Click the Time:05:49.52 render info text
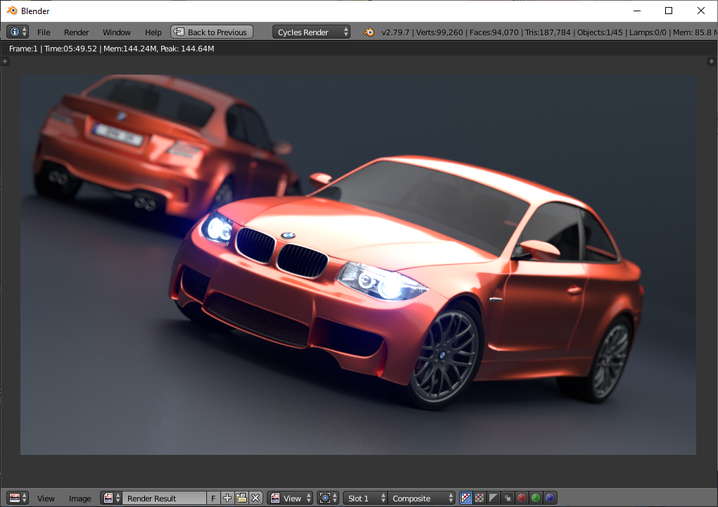Image resolution: width=718 pixels, height=507 pixels. pyautogui.click(x=71, y=49)
